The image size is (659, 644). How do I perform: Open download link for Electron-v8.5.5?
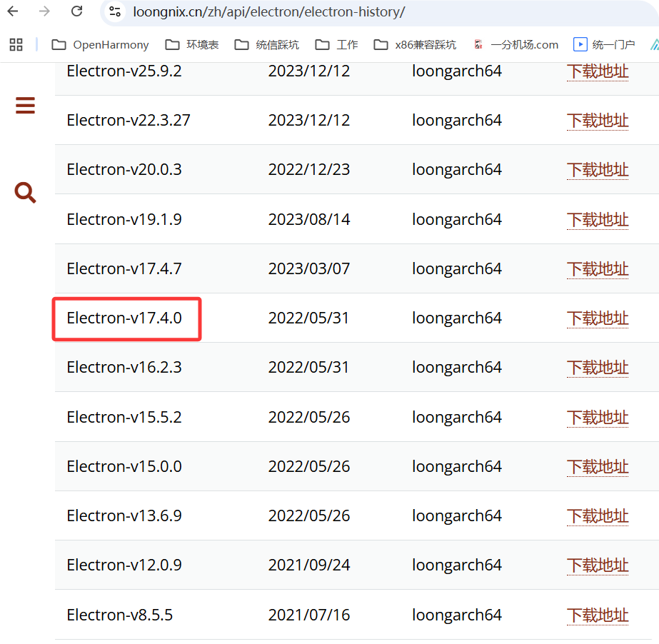pos(598,615)
